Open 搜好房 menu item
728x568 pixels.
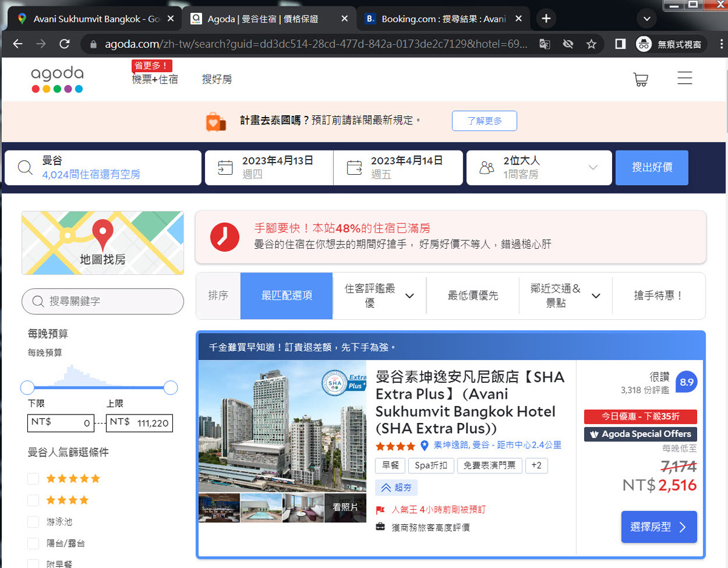coord(217,79)
